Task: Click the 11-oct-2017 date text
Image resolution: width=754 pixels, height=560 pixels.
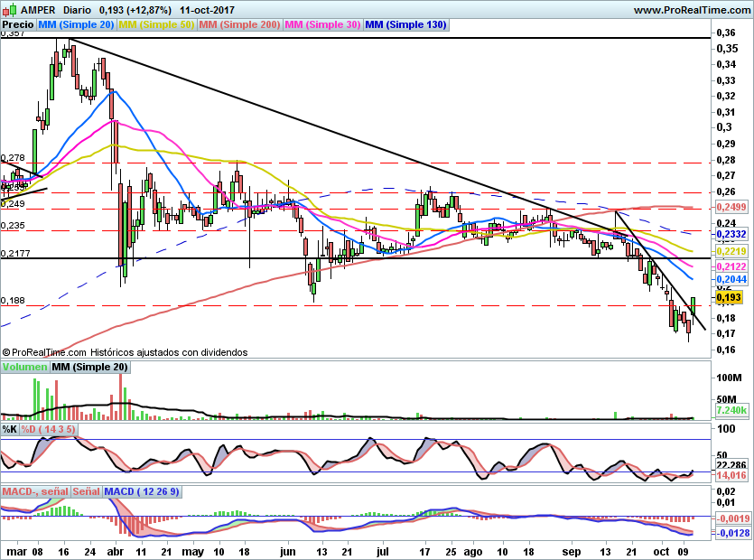Action: point(208,10)
